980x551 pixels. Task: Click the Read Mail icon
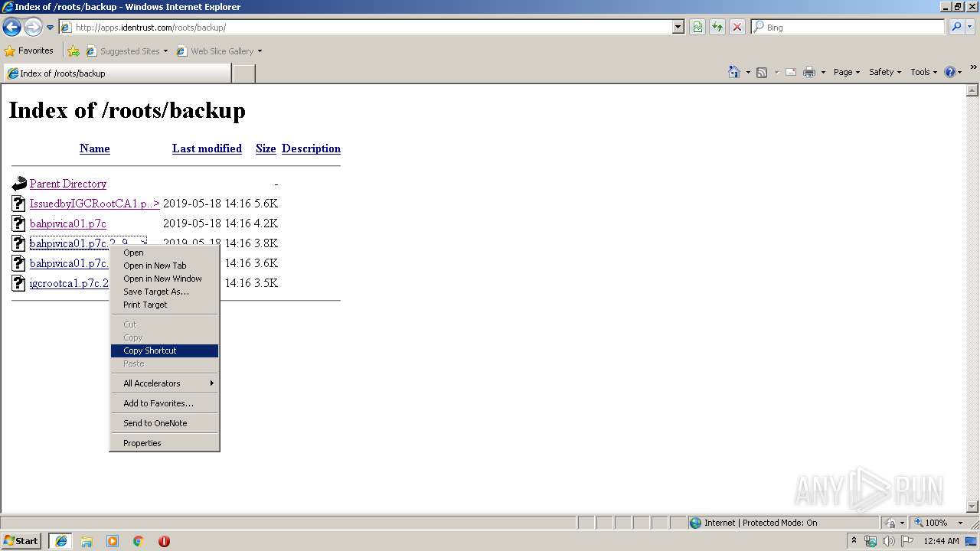791,72
